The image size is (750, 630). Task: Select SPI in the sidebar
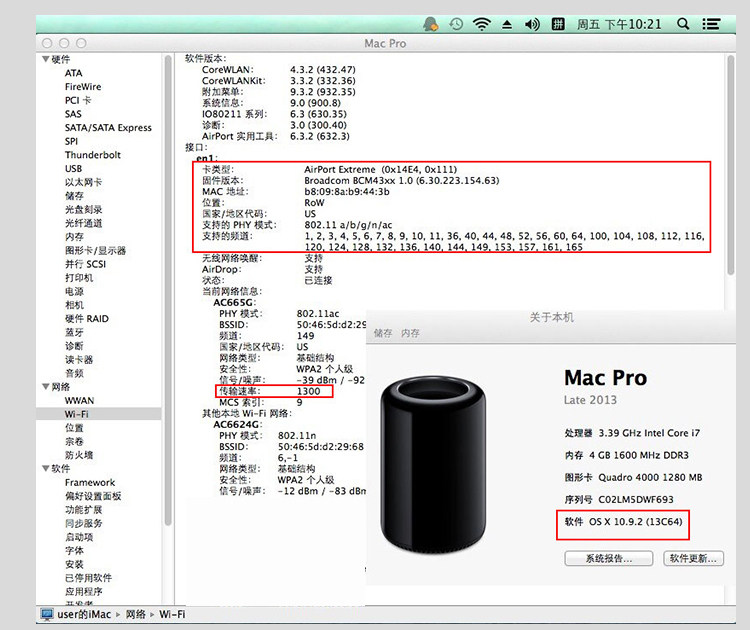(x=71, y=141)
